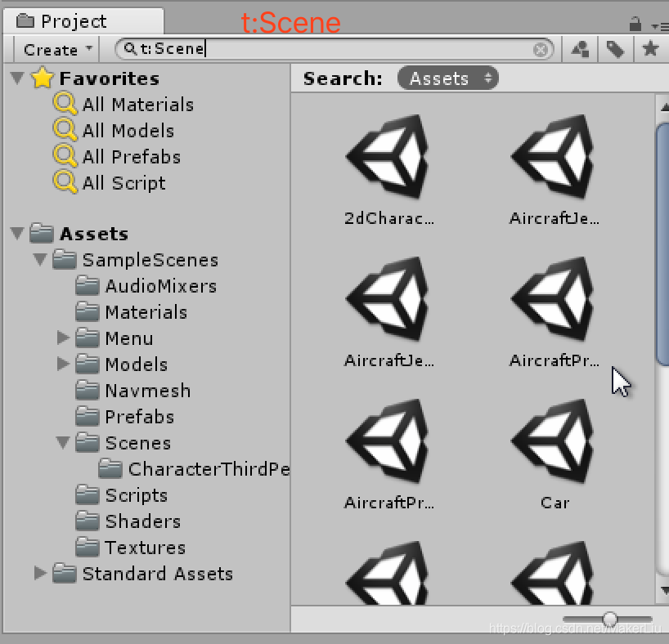This screenshot has width=669, height=644.
Task: Click the Car file name label
Action: 555,503
